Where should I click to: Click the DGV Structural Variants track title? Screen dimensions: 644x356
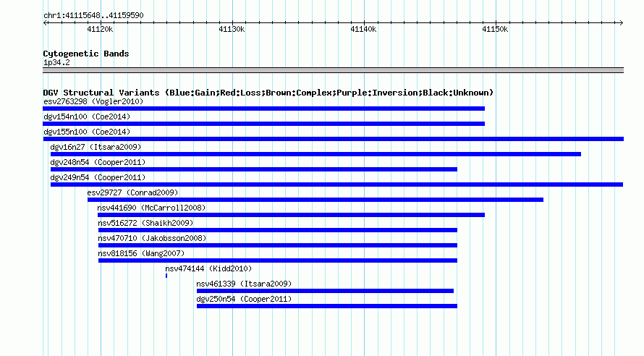[x=268, y=93]
